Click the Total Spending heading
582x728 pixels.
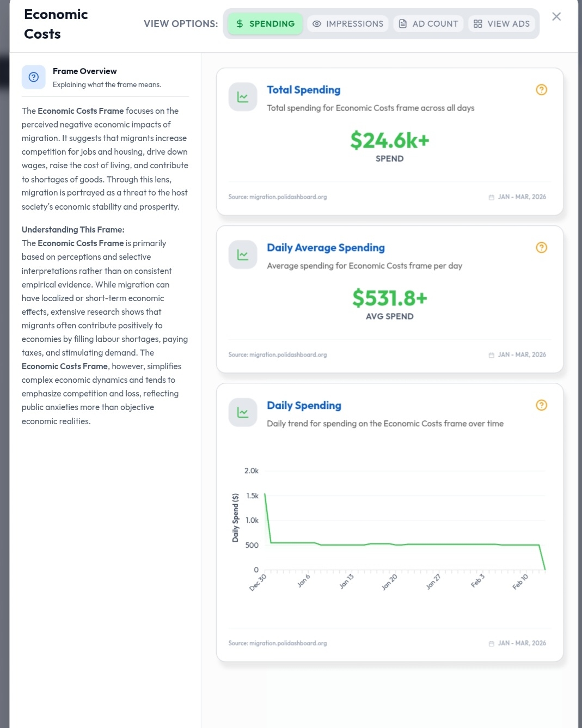coord(303,90)
